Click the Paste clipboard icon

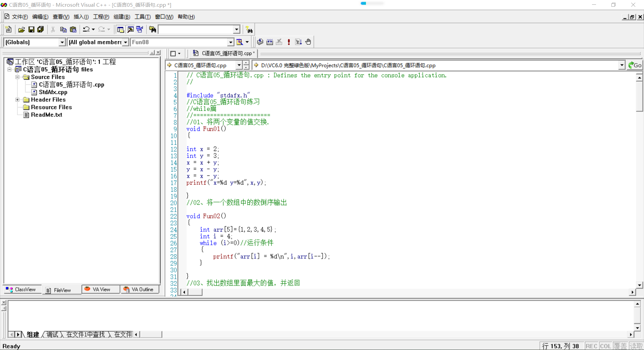pyautogui.click(x=73, y=30)
